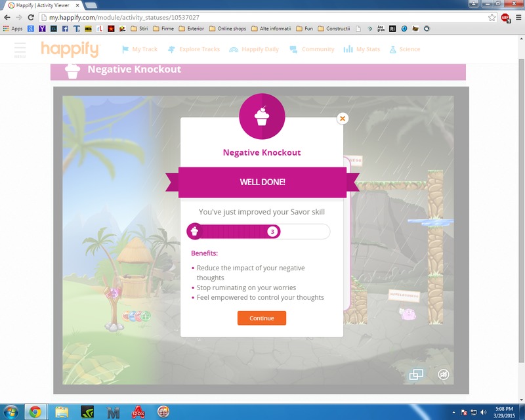The height and width of the screenshot is (420, 525).
Task: Open the Apps bookmarks shortcut
Action: [12, 29]
